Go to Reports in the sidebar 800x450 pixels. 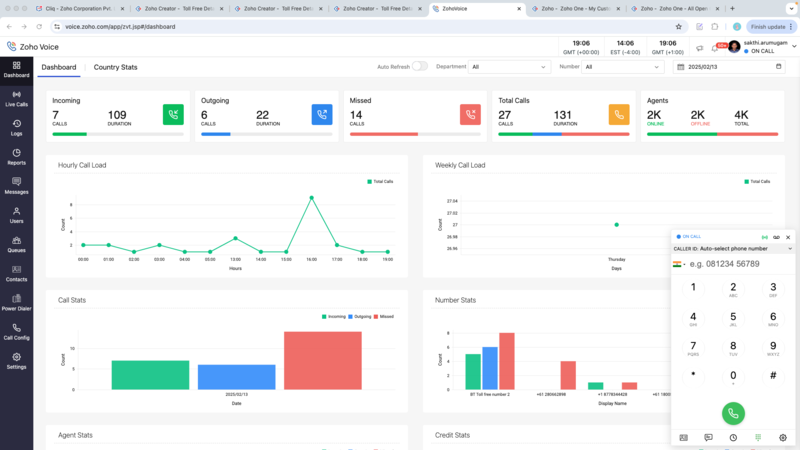pyautogui.click(x=16, y=156)
